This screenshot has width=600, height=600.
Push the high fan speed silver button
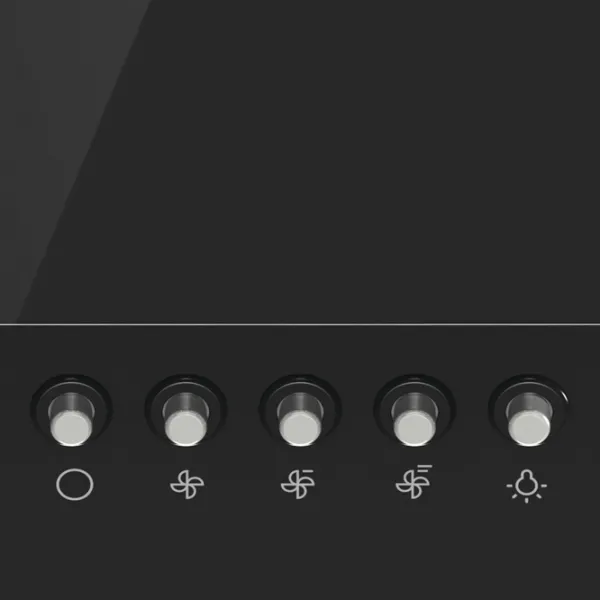414,420
